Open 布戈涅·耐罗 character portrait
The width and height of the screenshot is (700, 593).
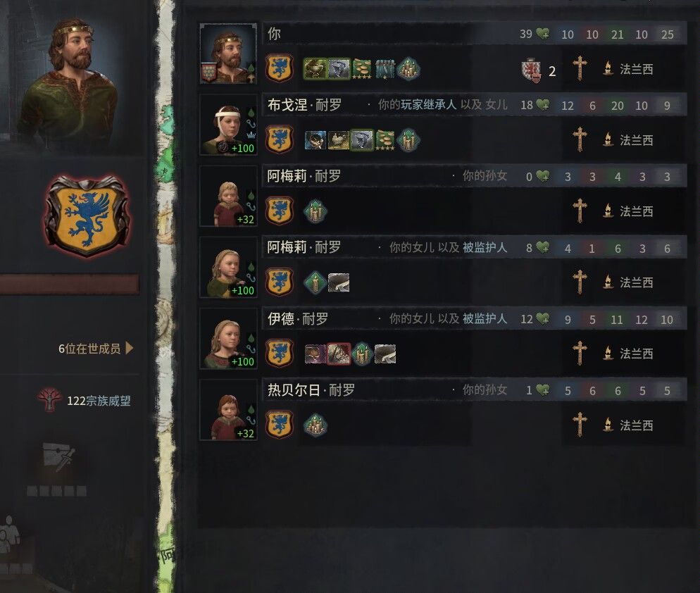coord(229,125)
